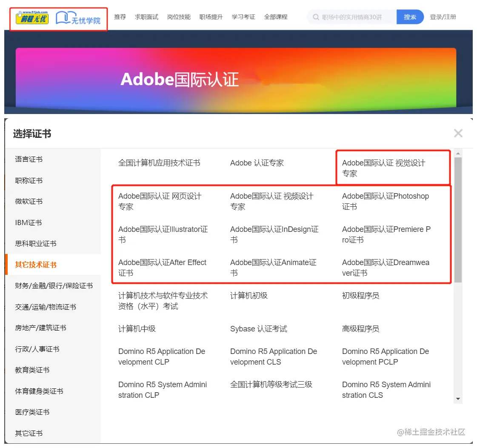
Task: Select 语言证书 category
Action: point(29,160)
